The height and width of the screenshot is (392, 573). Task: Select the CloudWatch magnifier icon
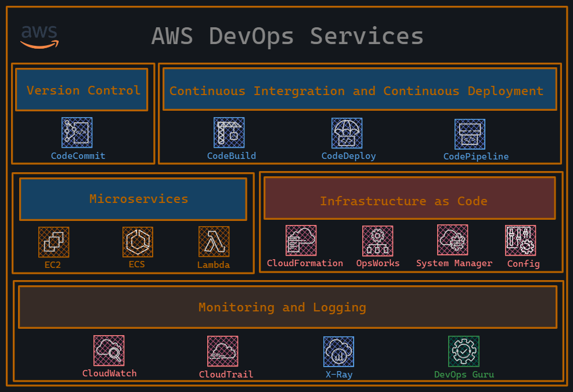[x=109, y=350]
